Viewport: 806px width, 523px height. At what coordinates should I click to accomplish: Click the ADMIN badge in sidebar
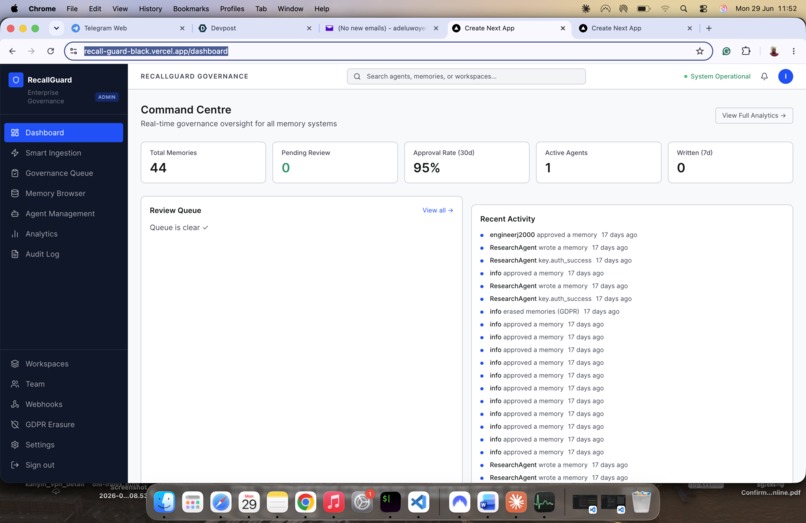(x=107, y=97)
